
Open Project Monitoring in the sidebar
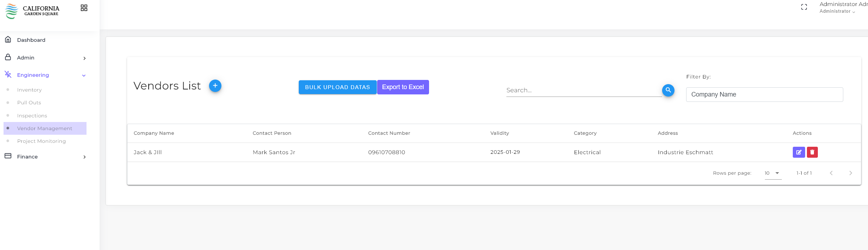click(41, 141)
